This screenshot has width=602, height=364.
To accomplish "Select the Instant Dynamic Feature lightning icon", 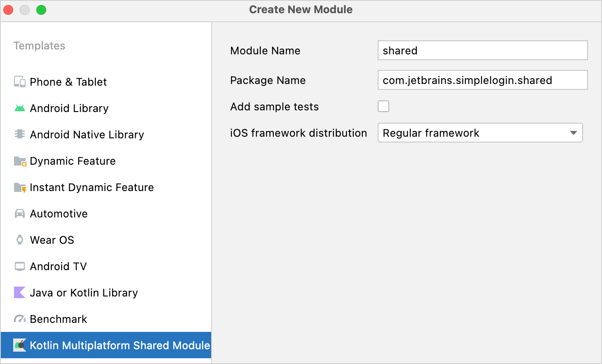I will [19, 187].
